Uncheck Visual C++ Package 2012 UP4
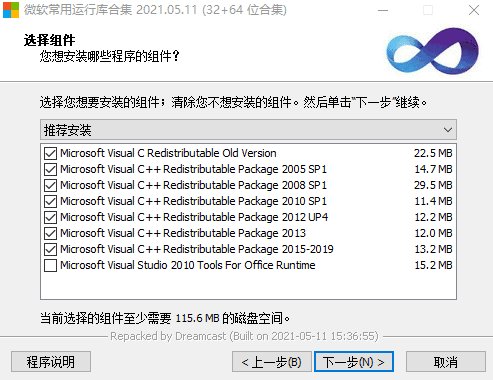Viewport: 493px width, 380px height. click(x=50, y=217)
